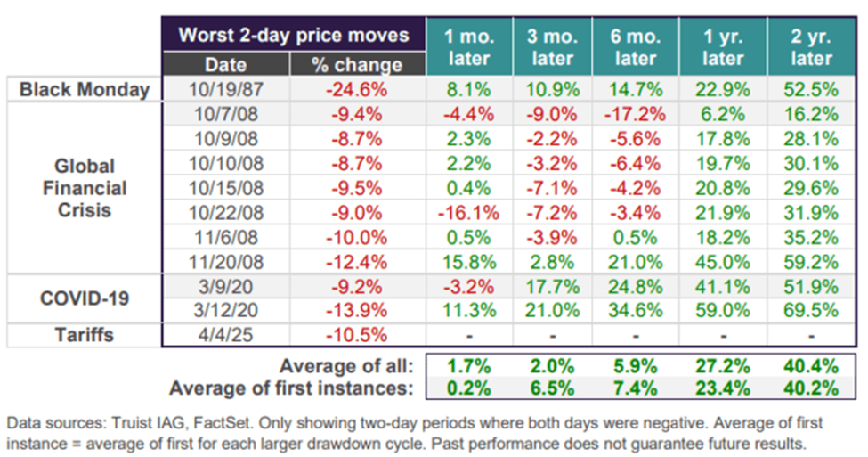Click the "Data sources" footnote text
The width and height of the screenshot is (868, 457).
click(418, 431)
